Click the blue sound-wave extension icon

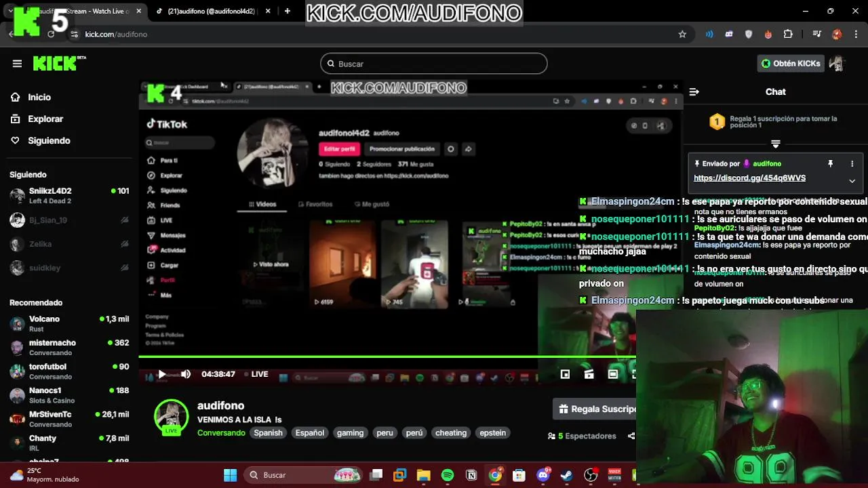[x=709, y=34]
